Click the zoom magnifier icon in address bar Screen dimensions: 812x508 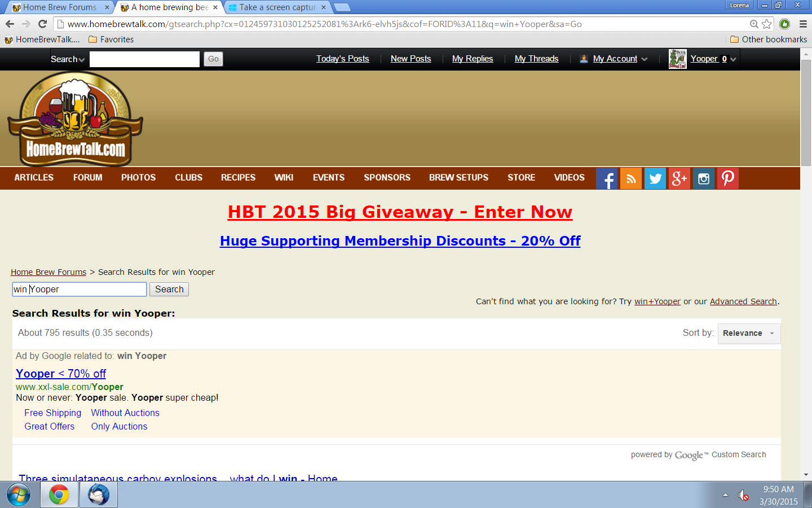tap(754, 24)
